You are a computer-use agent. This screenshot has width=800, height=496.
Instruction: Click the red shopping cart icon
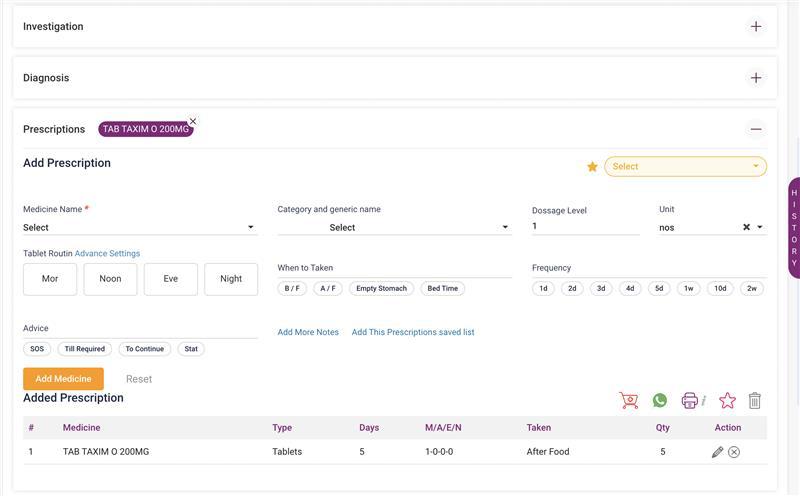[x=629, y=401]
